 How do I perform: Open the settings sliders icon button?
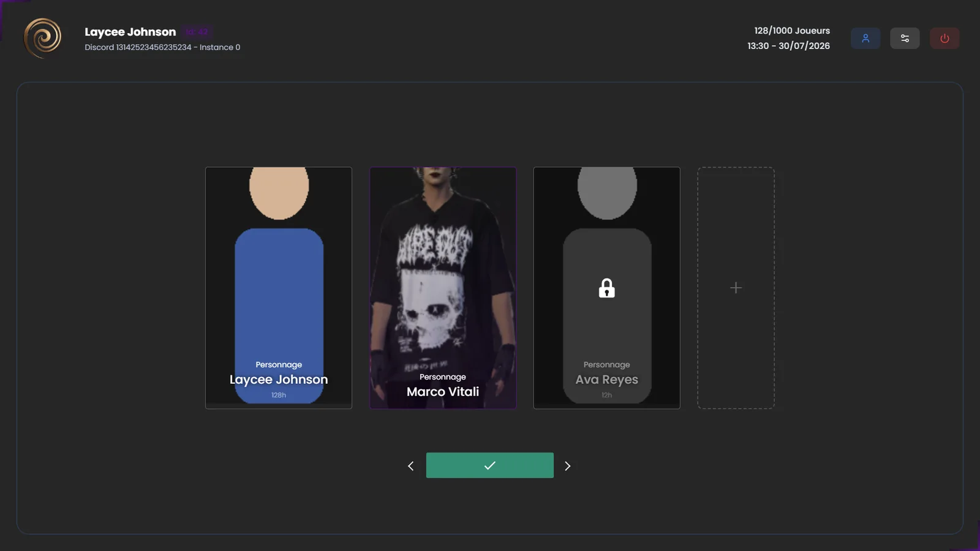905,38
